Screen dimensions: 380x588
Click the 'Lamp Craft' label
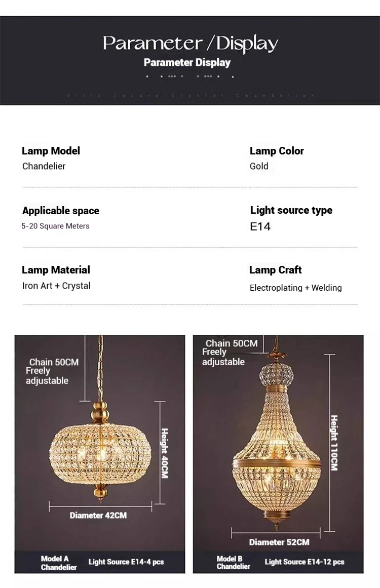coord(276,270)
